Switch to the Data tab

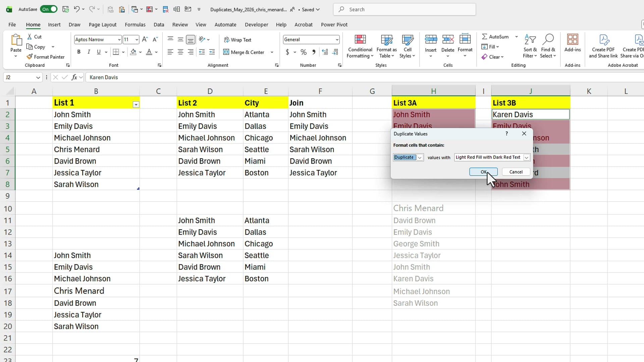(159, 24)
